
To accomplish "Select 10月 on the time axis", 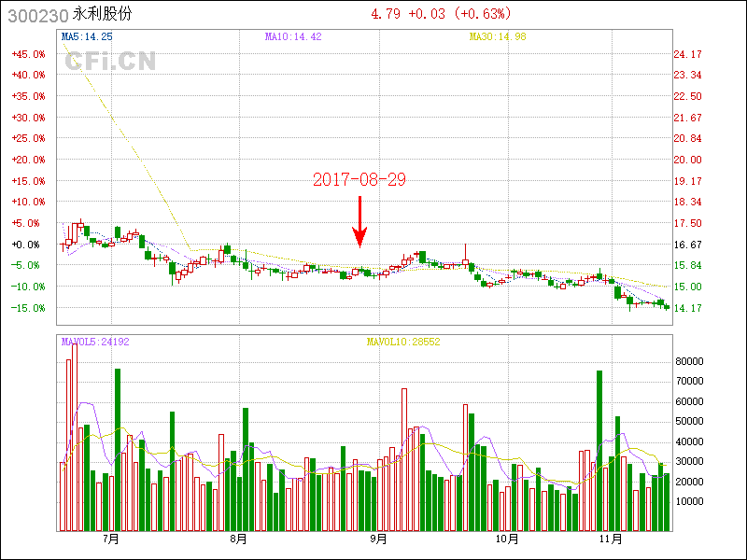I will [506, 539].
